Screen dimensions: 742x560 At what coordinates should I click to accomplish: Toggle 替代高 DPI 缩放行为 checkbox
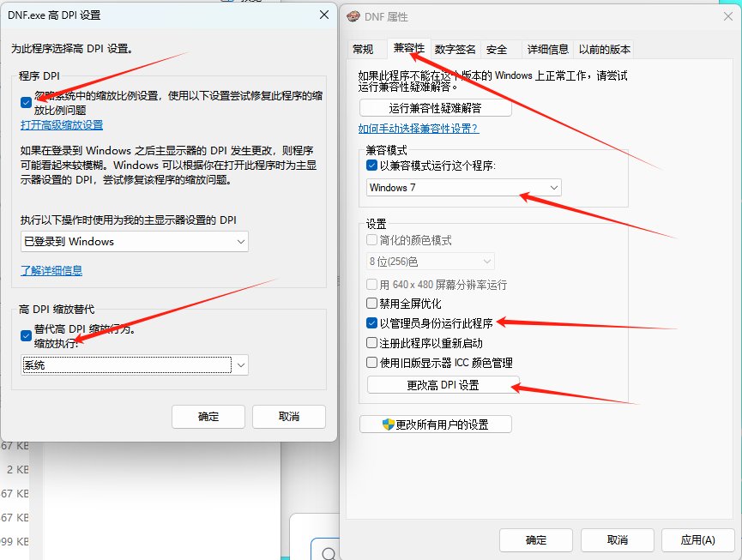26,336
